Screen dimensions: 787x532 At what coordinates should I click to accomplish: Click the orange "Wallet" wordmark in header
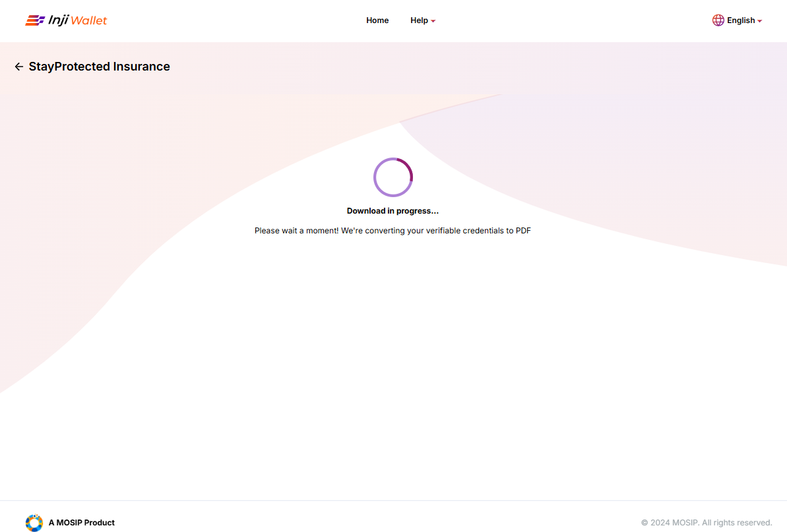pos(88,20)
